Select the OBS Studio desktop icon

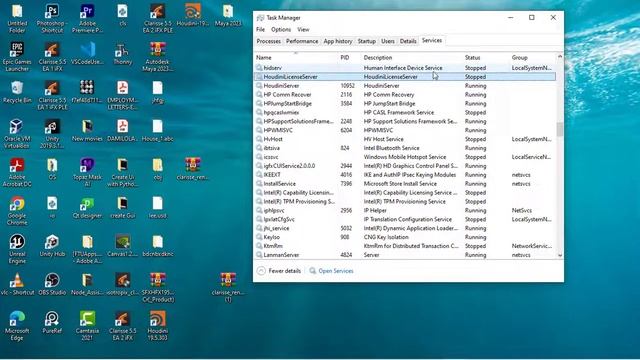click(x=52, y=284)
